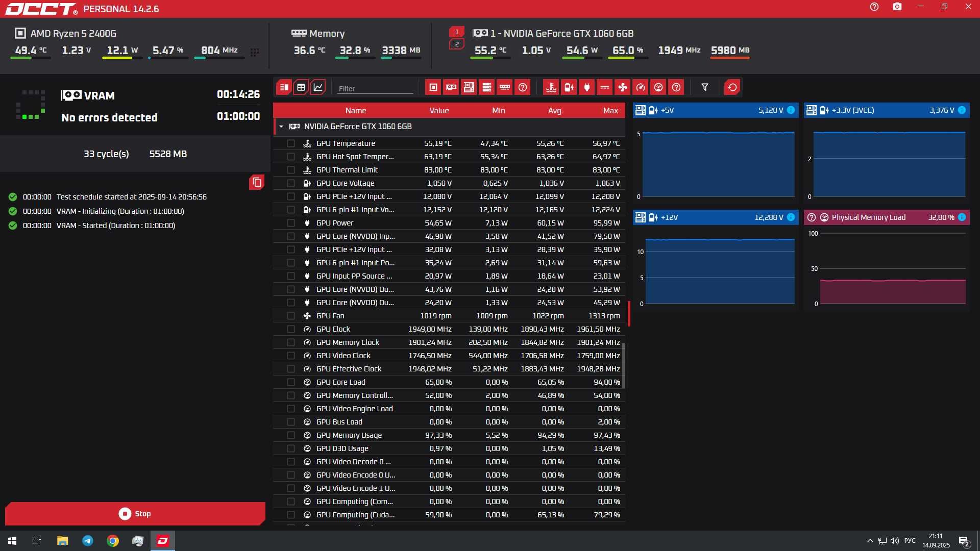
Task: Open the Physical Memory Load info icon
Action: pos(962,217)
